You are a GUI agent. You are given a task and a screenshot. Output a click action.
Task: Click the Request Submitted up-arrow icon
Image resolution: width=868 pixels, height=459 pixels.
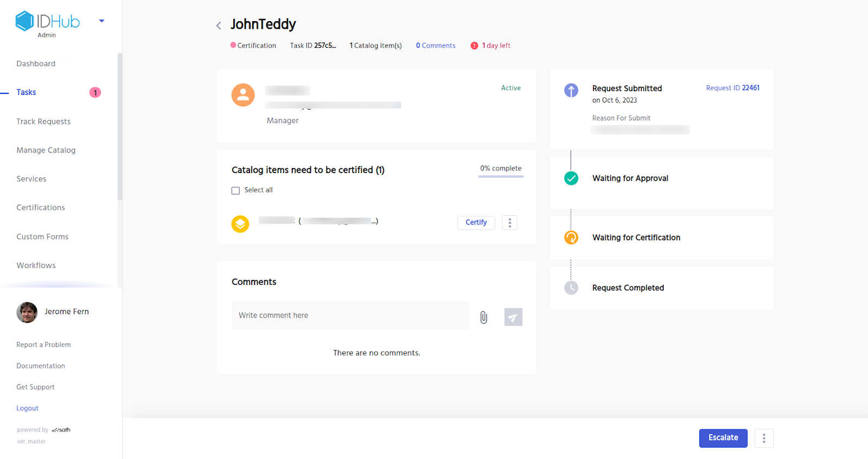(x=571, y=91)
